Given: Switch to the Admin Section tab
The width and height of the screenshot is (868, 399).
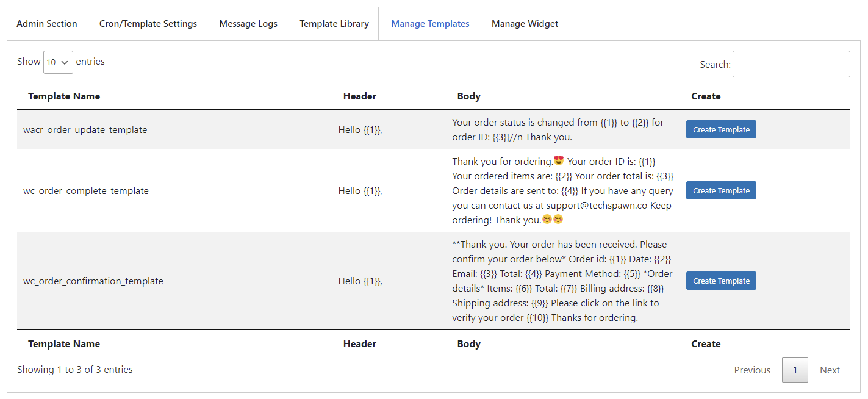Looking at the screenshot, I should click(46, 23).
